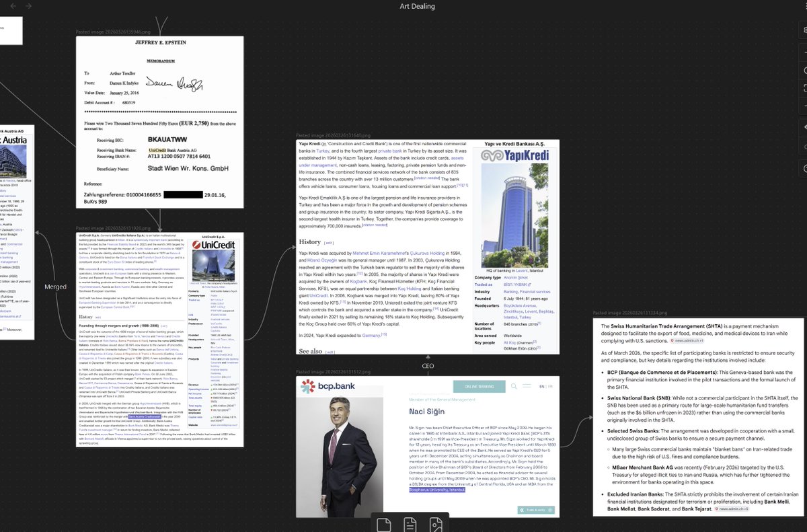Click the undo icon at right edge
The height and width of the screenshot is (532, 807).
(804, 127)
